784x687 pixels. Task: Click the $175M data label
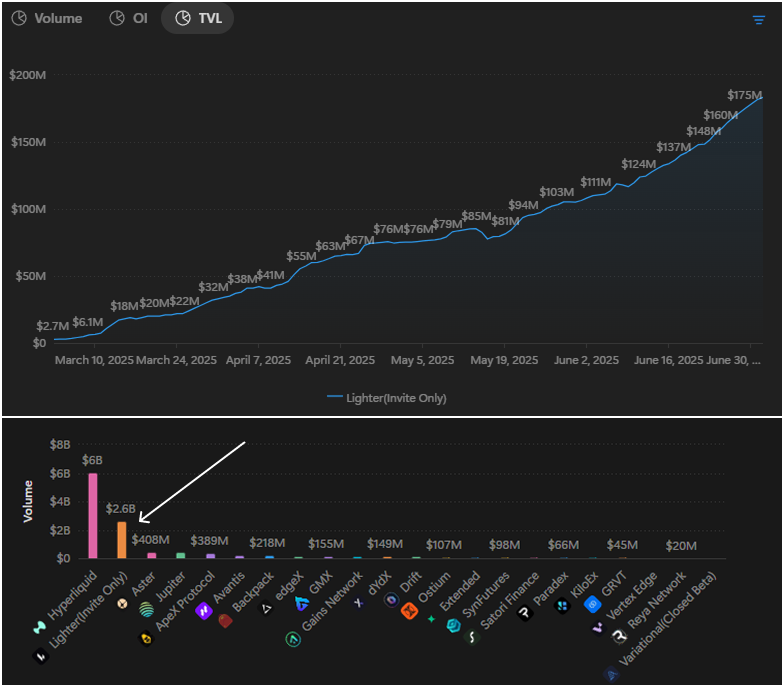click(x=744, y=95)
